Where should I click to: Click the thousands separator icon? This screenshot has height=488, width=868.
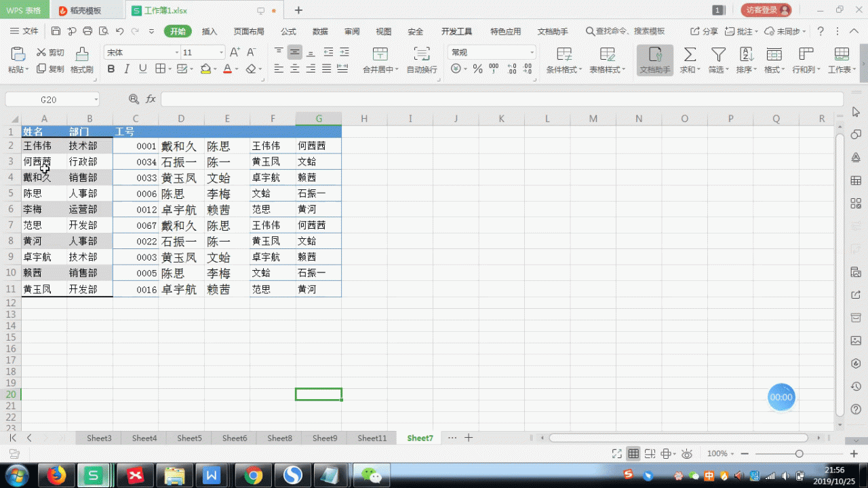(494, 69)
